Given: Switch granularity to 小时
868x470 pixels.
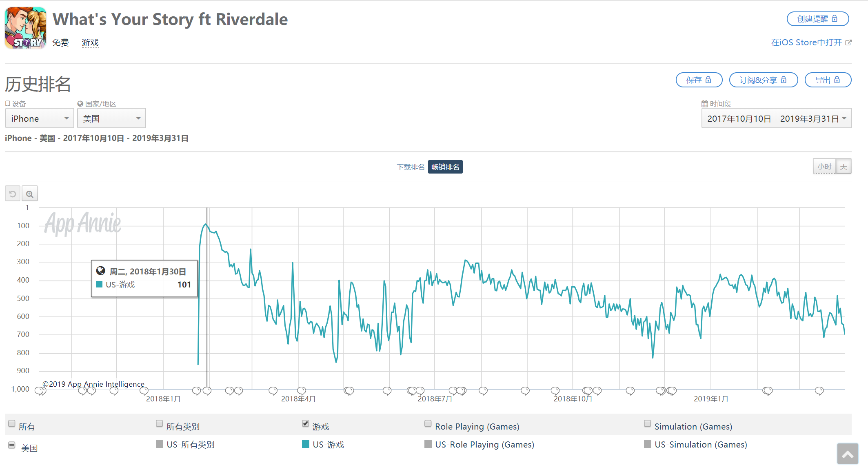Looking at the screenshot, I should [x=824, y=166].
